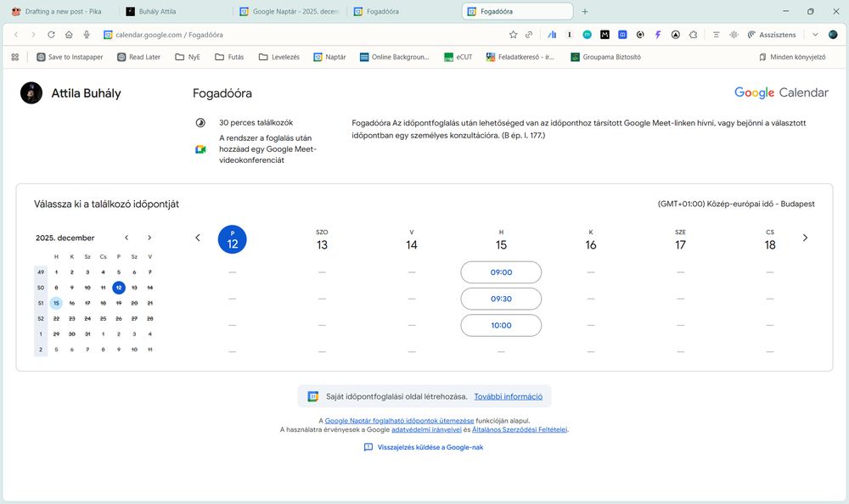Click the Google Calendar logo
Image resolution: width=849 pixels, height=504 pixels.
[781, 92]
